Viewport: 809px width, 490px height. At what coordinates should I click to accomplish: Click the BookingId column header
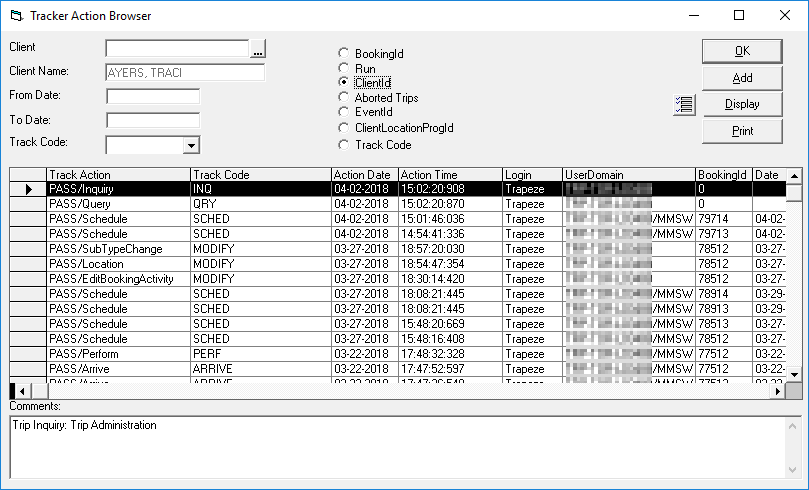(724, 175)
